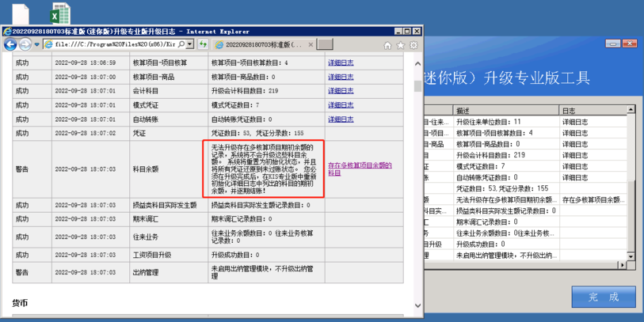The image size is (644, 322).
Task: Refresh the upgrade log page
Action: (203, 45)
